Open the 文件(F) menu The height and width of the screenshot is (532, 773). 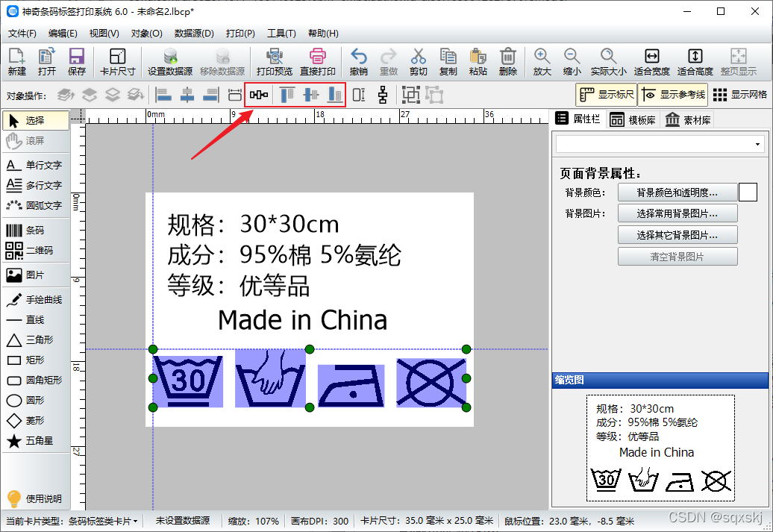pyautogui.click(x=22, y=34)
